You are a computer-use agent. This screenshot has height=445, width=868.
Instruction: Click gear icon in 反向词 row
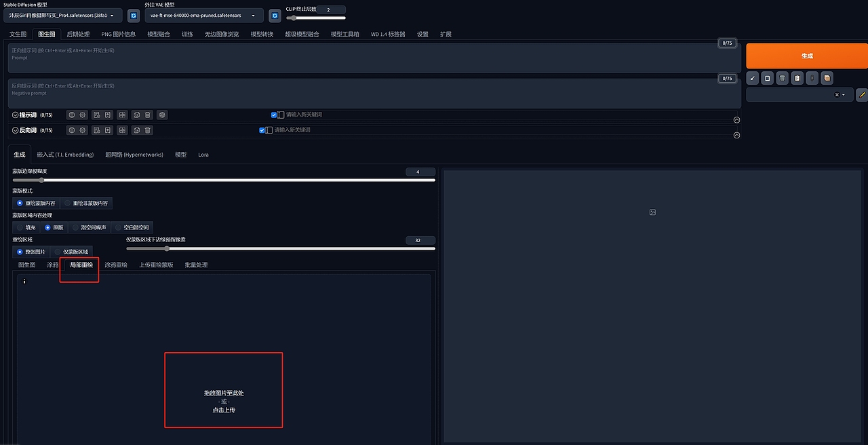(83, 130)
